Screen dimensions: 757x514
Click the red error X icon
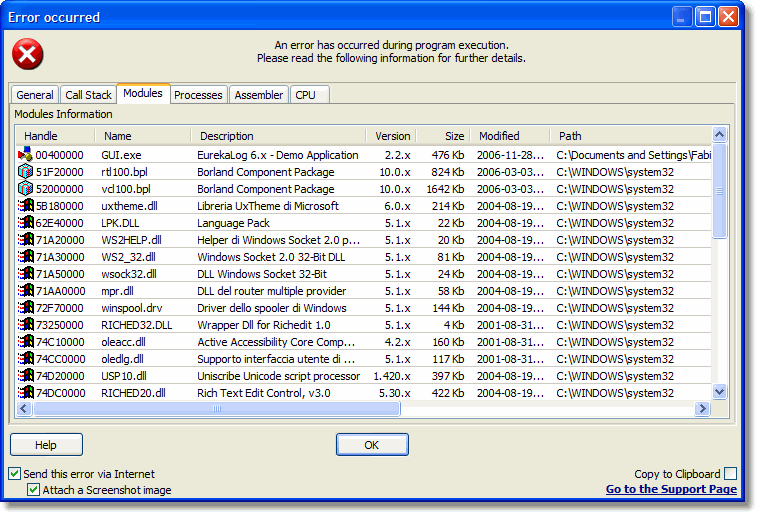[x=28, y=54]
